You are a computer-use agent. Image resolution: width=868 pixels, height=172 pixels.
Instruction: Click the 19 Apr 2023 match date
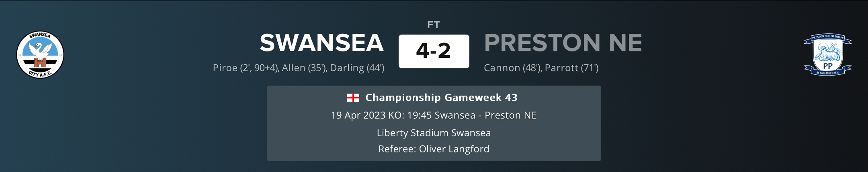tap(358, 115)
